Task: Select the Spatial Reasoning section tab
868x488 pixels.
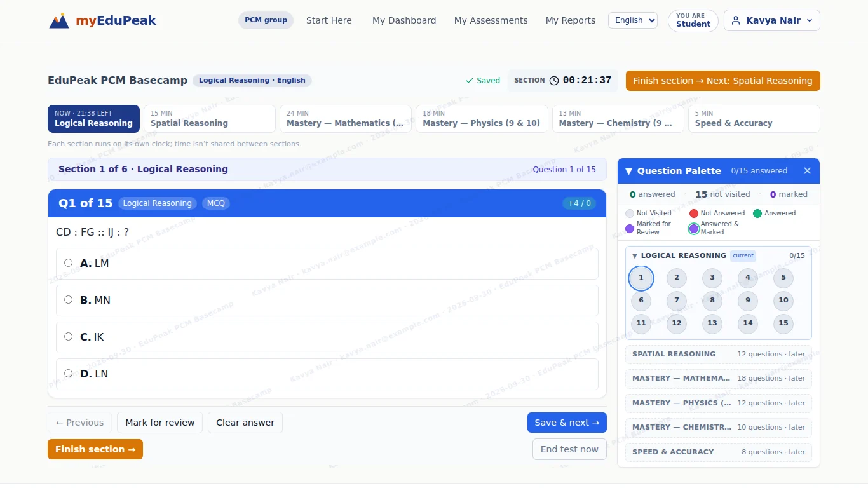Action: click(x=210, y=119)
